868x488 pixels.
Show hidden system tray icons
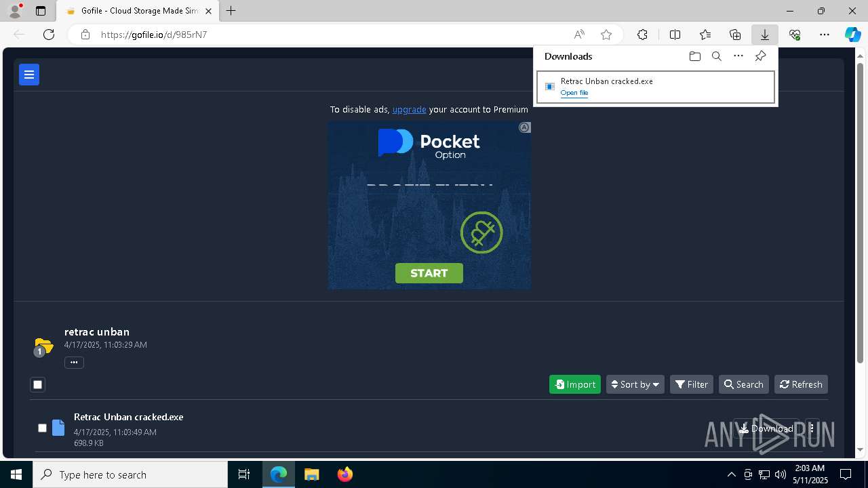(731, 474)
